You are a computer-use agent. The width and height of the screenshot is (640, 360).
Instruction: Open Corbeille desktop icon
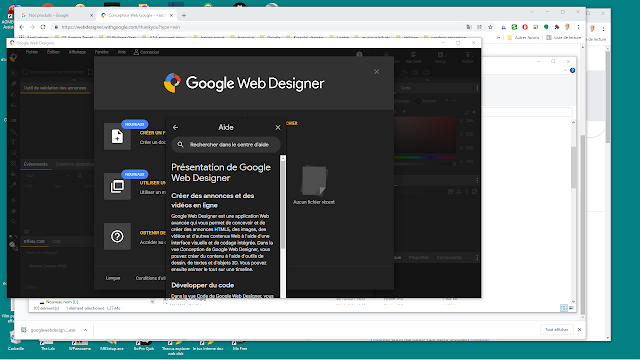point(16,340)
